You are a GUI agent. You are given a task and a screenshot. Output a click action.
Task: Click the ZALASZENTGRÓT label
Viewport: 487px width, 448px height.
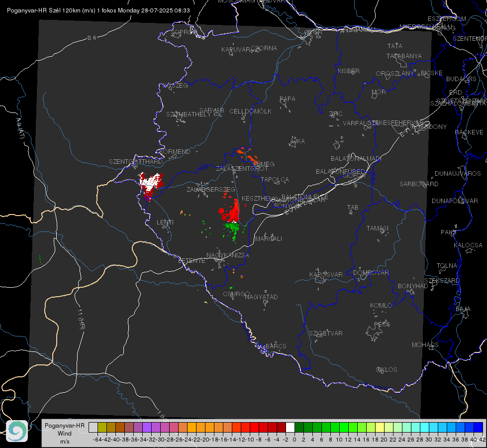(242, 169)
